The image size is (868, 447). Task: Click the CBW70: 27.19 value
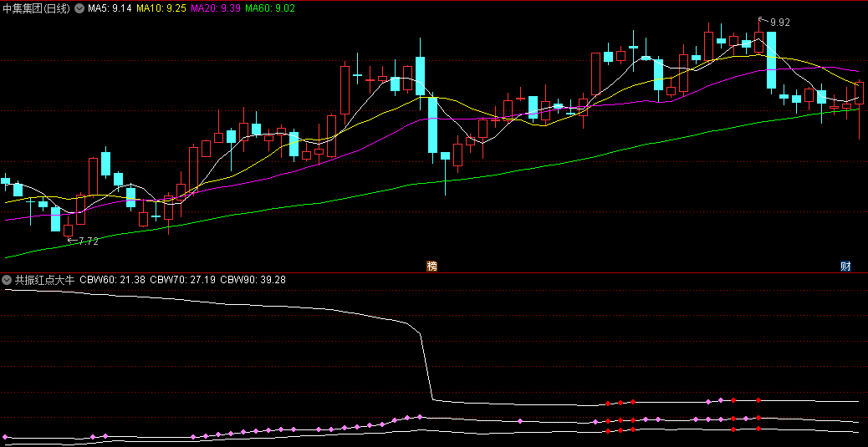[x=182, y=280]
